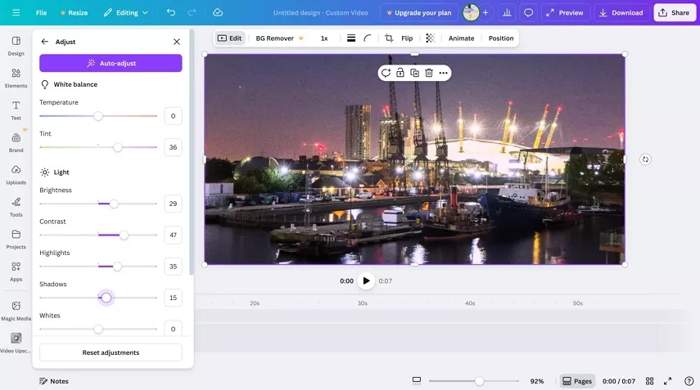Screen dimensions: 700x390
Task: Open the Video Upscaler app
Action: click(16, 343)
